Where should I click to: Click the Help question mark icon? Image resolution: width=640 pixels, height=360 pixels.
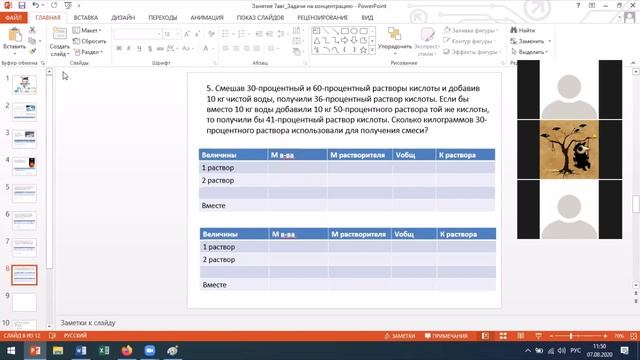[578, 6]
